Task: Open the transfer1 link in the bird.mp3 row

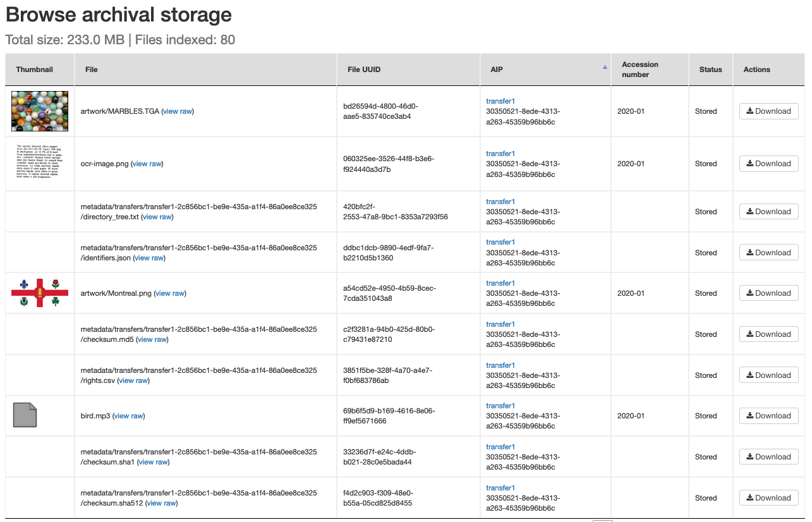Action: point(500,405)
